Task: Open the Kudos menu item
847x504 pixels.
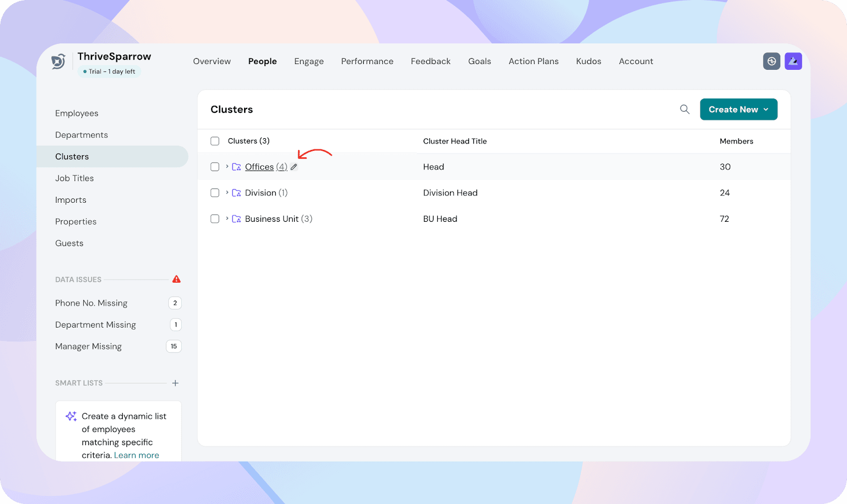Action: (588, 61)
